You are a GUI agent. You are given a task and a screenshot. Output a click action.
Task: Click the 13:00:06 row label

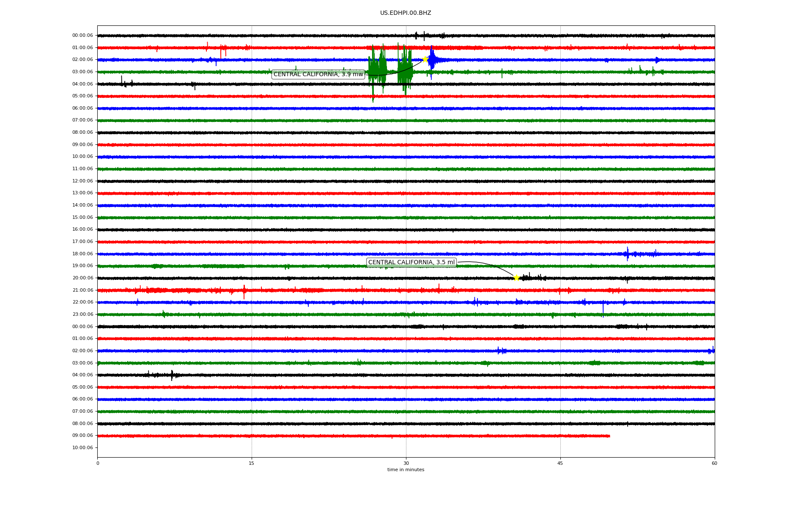click(82, 193)
